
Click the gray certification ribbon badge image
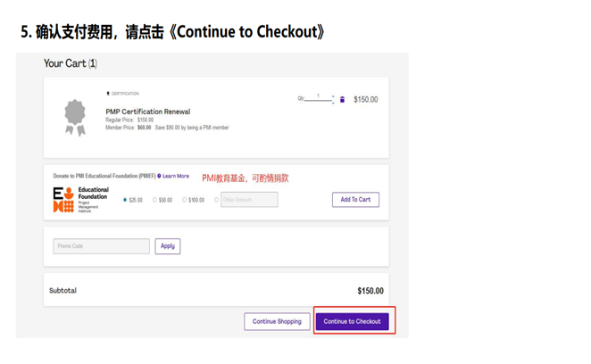click(75, 117)
